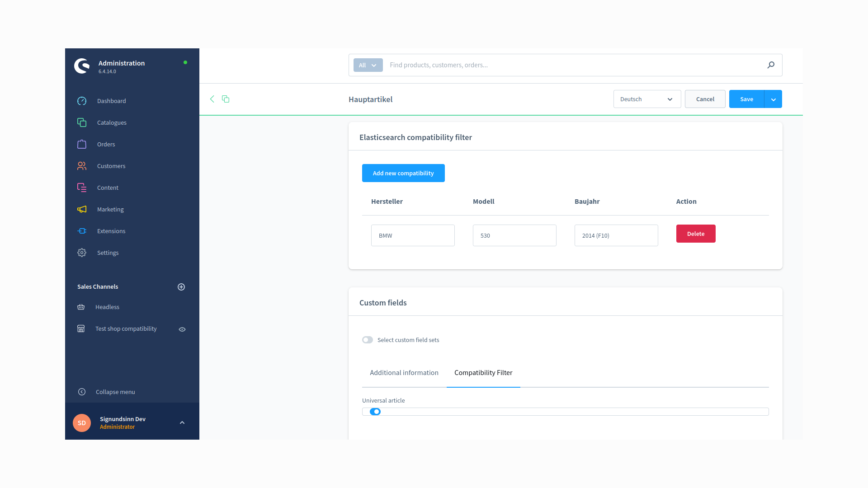Viewport: 868px width, 488px height.
Task: Click the SD user avatar
Action: click(x=82, y=423)
